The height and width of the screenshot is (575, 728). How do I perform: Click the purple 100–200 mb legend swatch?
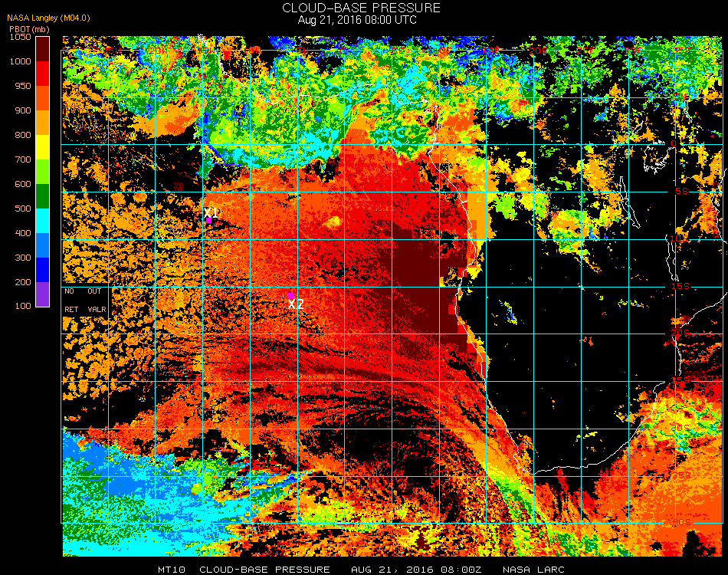tap(42, 294)
